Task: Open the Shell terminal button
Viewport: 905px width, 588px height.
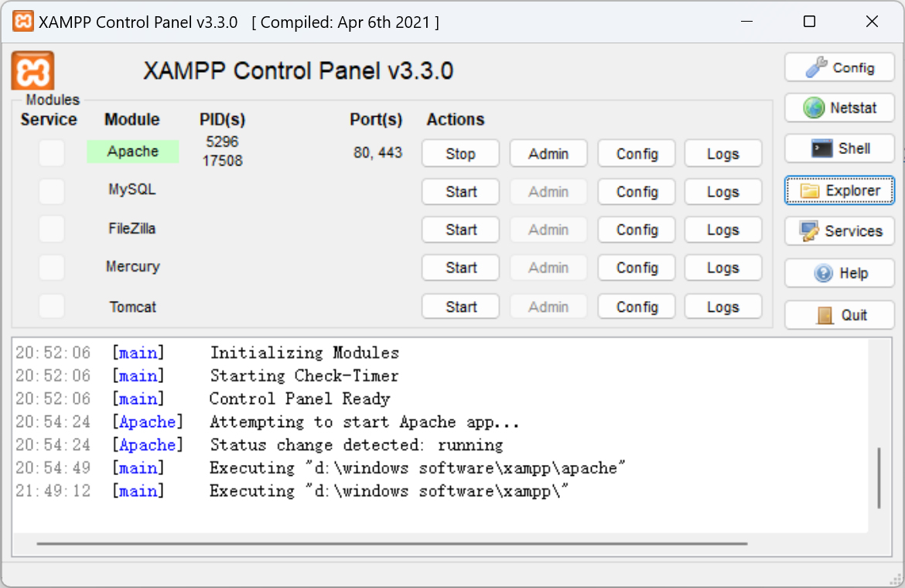Action: pos(840,149)
